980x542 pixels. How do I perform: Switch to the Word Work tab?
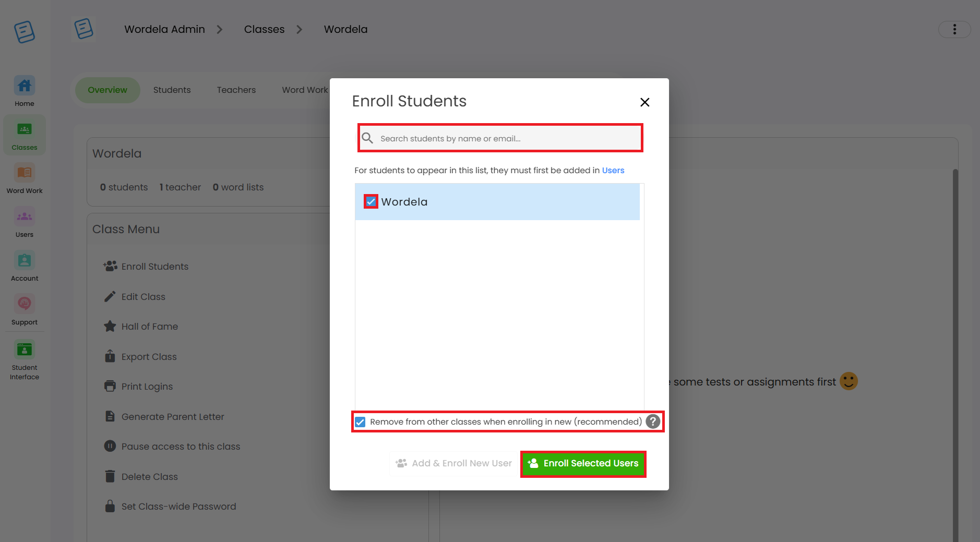305,90
